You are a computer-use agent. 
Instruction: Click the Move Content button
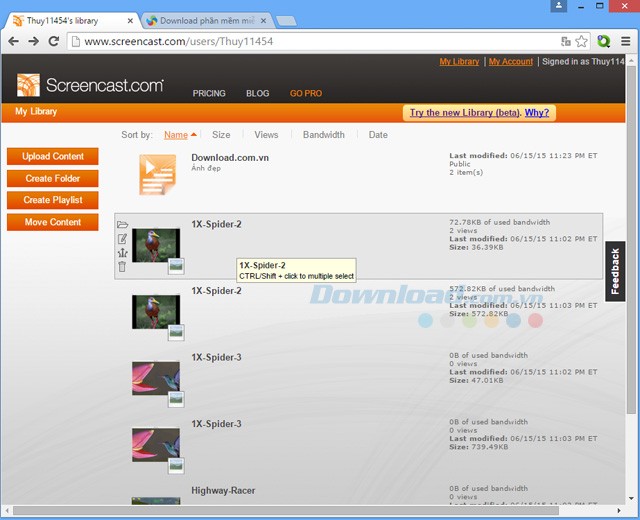[53, 222]
